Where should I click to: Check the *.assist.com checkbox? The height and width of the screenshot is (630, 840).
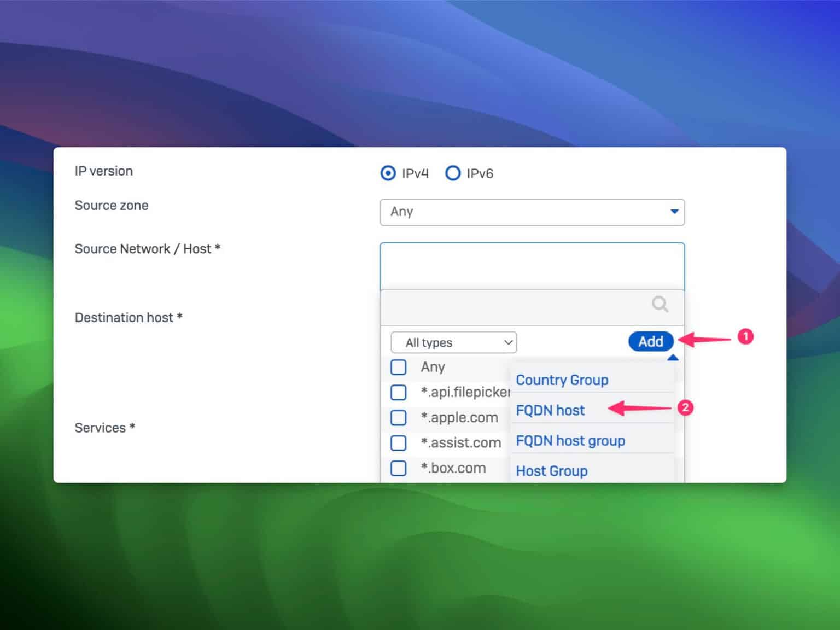[398, 443]
